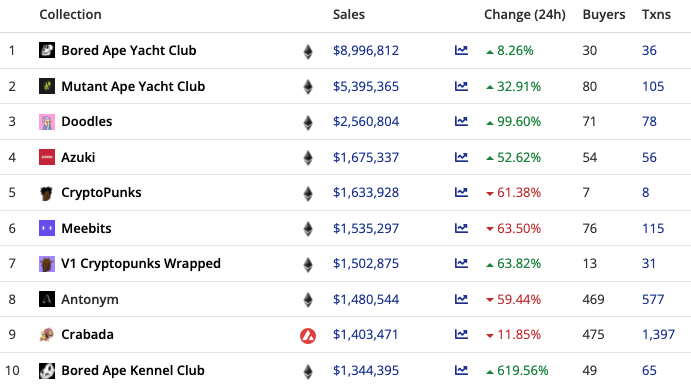Click the Change (24h) column header
The width and height of the screenshot is (691, 387).
[524, 15]
